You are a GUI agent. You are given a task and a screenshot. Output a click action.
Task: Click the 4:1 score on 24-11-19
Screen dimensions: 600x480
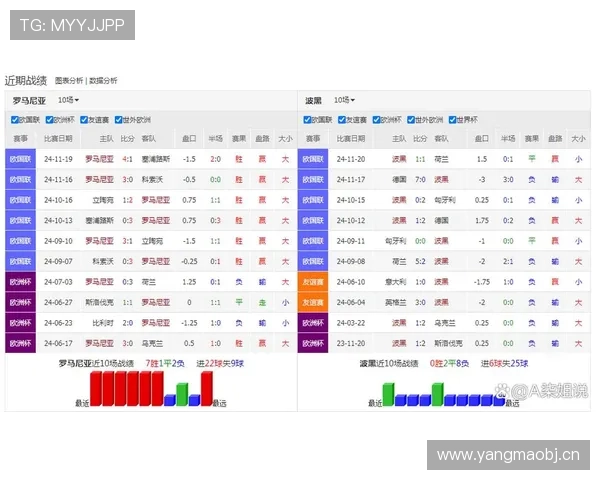tap(127, 159)
